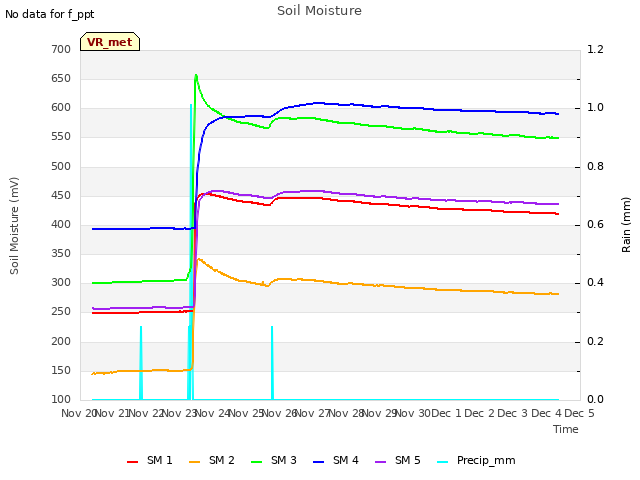Viewport: 640px width, 480px height.
Task: Click the 550 tick label on left axis
Action: [x=61, y=137]
